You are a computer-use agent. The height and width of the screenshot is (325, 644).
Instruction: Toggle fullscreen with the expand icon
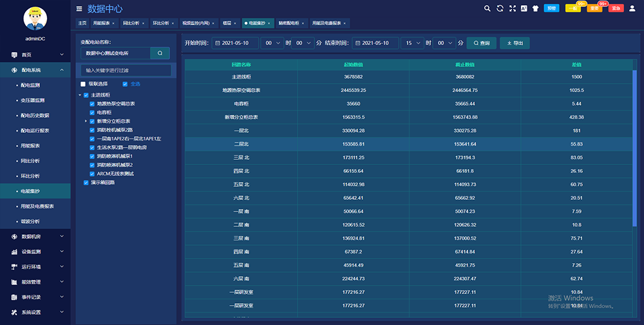[512, 8]
